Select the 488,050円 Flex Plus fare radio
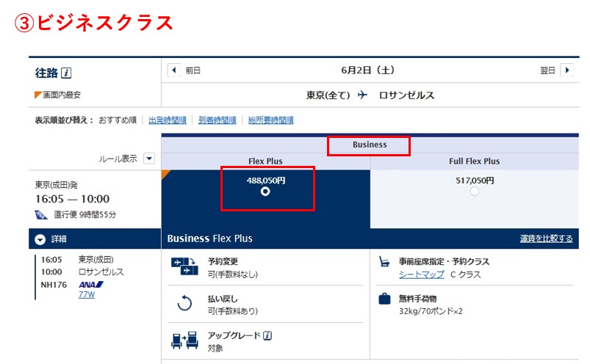 (x=265, y=192)
